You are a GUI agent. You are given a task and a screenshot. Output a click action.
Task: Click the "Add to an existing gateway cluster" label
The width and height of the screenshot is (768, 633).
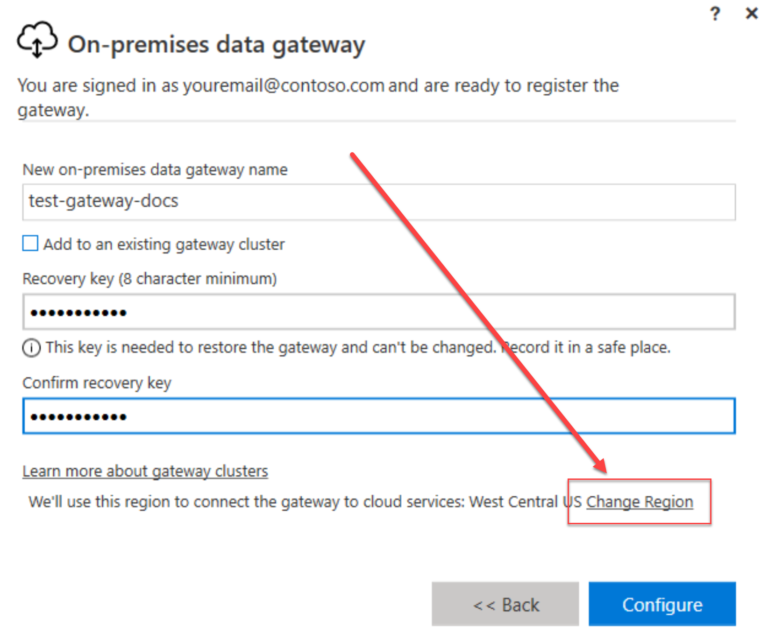[164, 244]
